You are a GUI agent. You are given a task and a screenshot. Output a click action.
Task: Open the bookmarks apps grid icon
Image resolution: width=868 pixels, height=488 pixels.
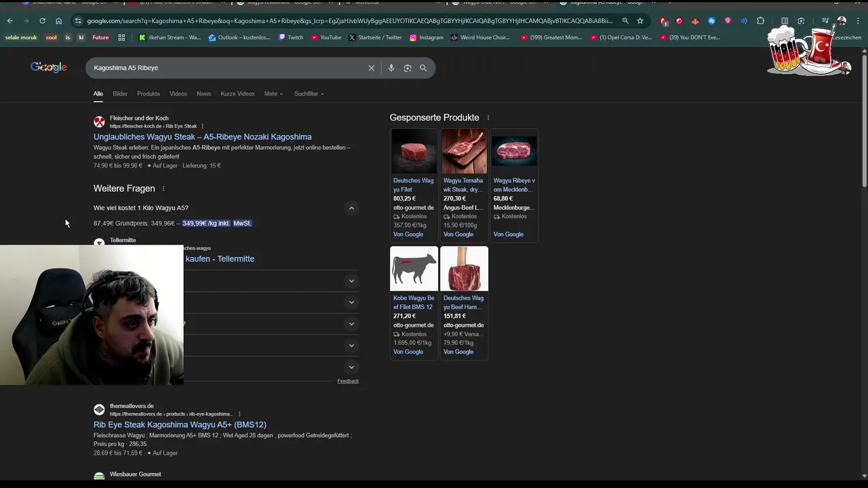click(x=121, y=37)
